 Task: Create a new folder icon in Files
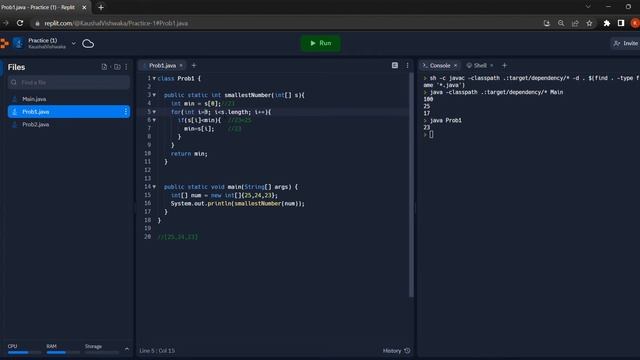[117, 67]
